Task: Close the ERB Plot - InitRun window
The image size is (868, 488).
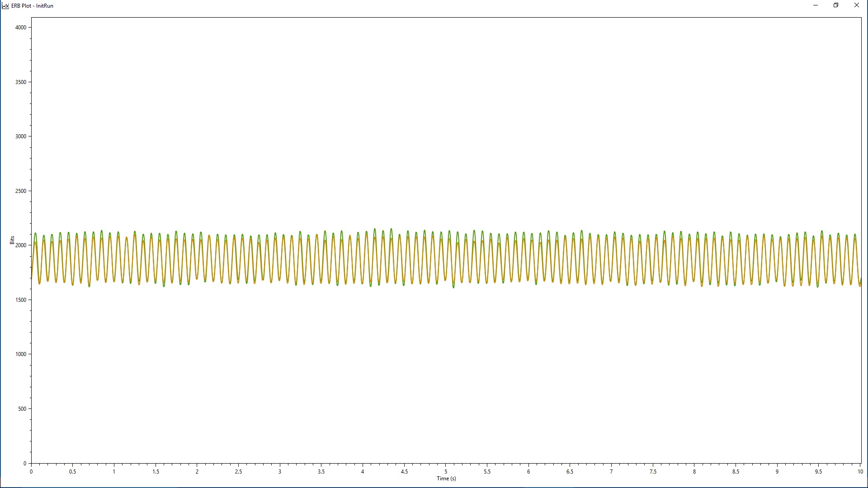Action: [x=856, y=5]
